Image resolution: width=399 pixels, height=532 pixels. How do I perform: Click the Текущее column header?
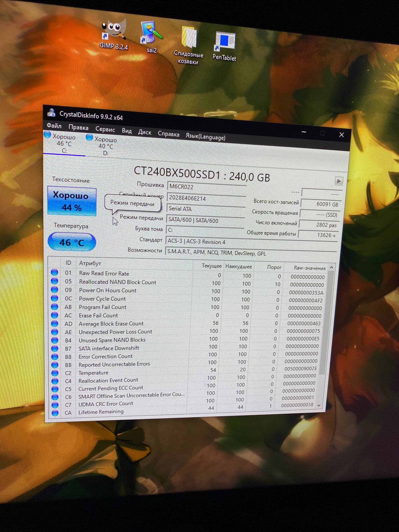[x=212, y=266]
